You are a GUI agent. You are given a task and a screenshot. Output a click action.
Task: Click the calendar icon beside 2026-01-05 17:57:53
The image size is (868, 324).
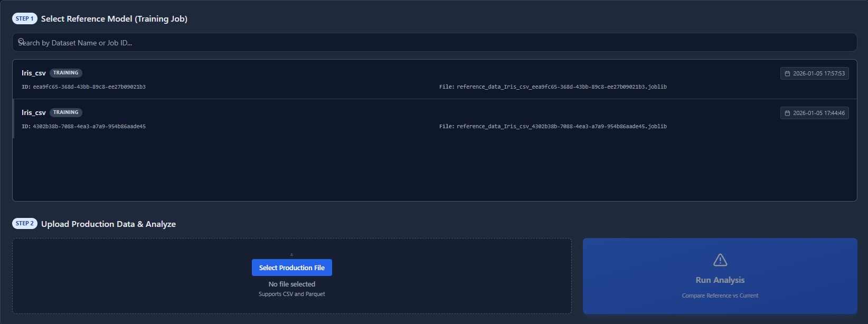click(x=787, y=73)
